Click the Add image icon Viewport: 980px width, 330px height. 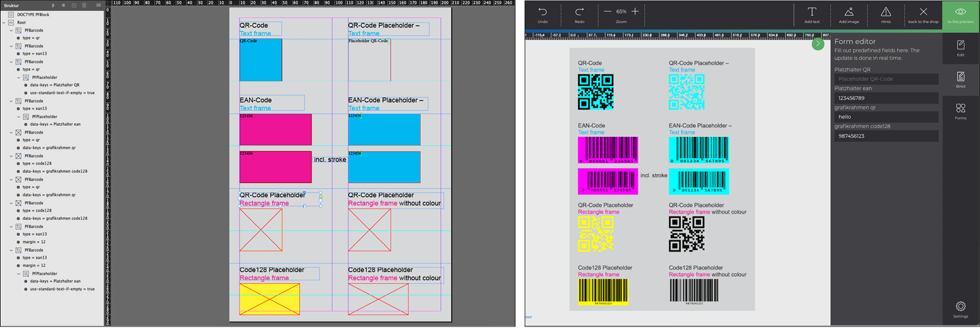[849, 12]
